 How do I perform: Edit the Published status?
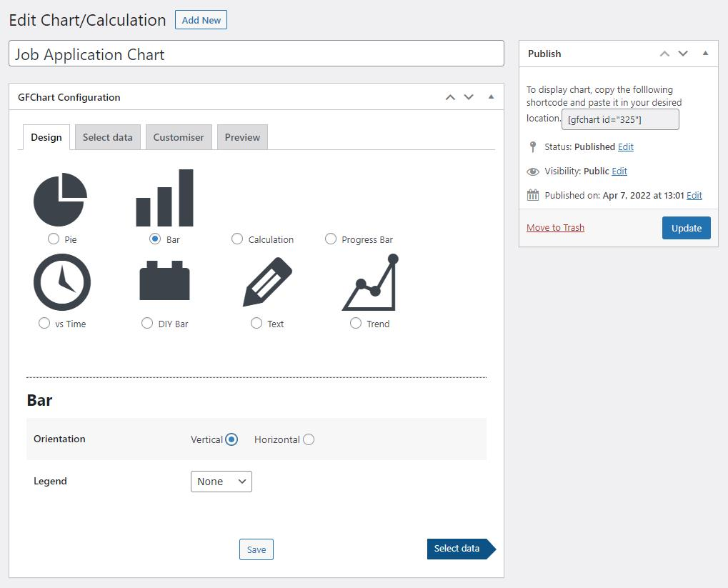coord(625,146)
